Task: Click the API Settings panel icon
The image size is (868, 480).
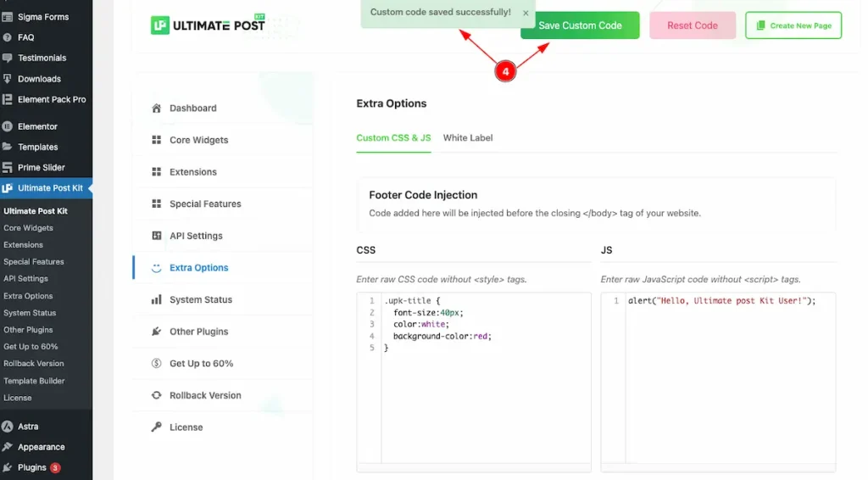Action: coord(156,236)
